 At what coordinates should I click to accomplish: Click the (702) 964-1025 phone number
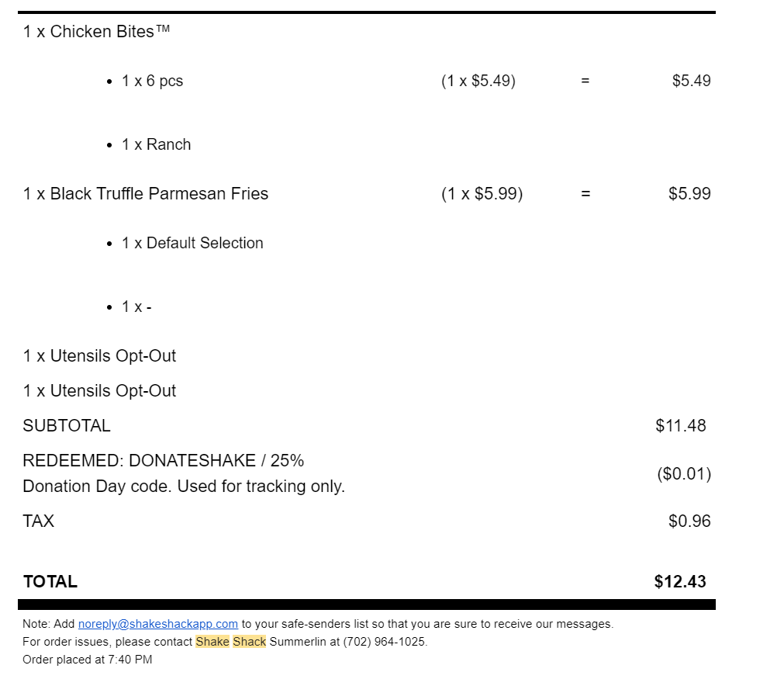384,642
